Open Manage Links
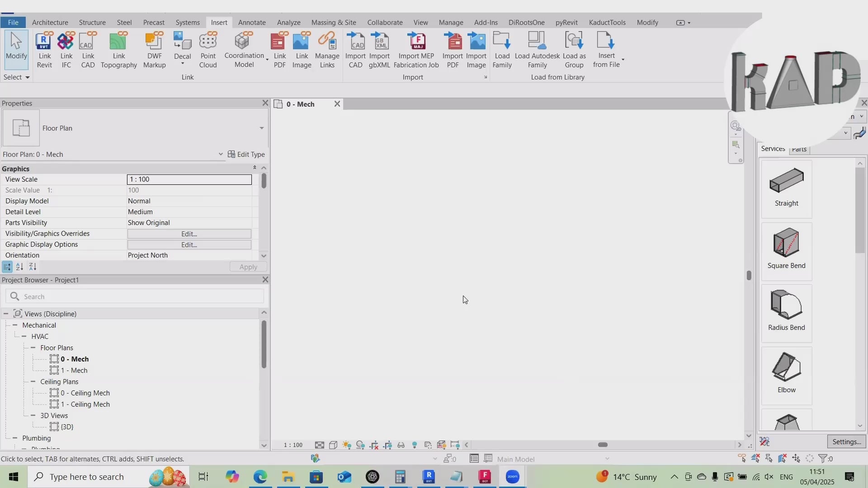 tap(327, 50)
